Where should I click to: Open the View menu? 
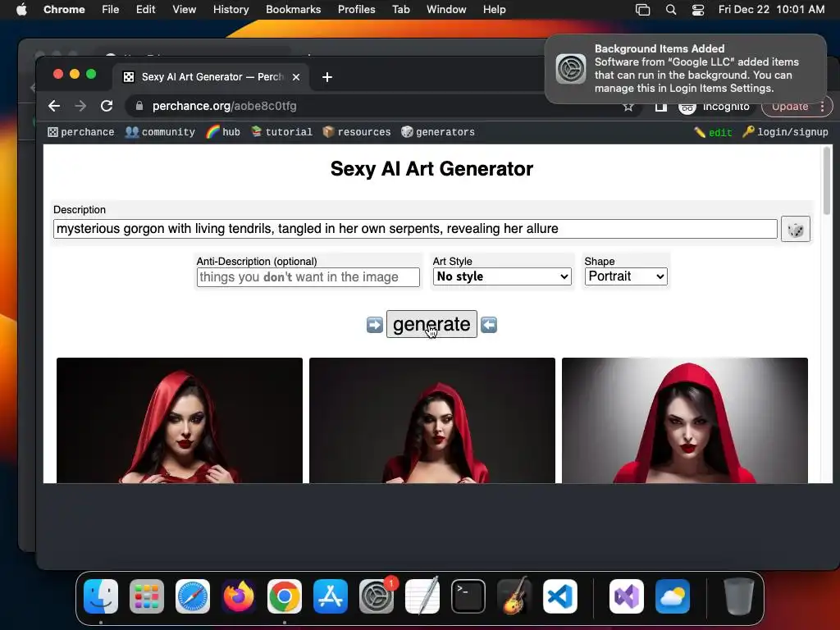(185, 10)
